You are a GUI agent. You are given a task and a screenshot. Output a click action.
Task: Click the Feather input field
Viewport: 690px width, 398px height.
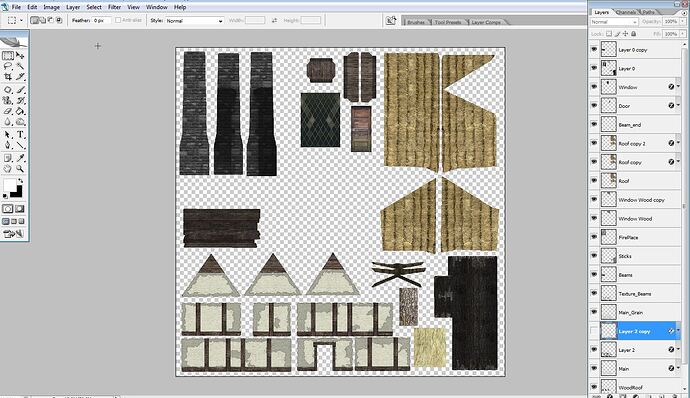102,21
